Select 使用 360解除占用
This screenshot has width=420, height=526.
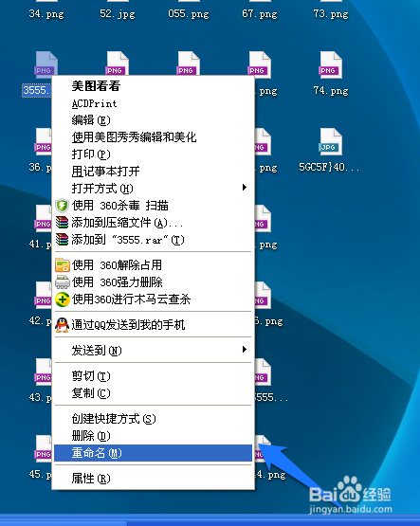click(x=117, y=265)
